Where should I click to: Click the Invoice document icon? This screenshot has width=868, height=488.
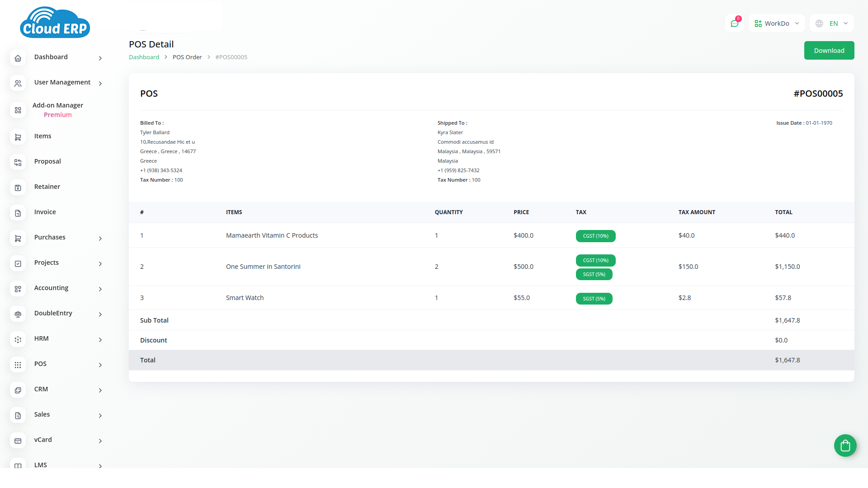(18, 213)
